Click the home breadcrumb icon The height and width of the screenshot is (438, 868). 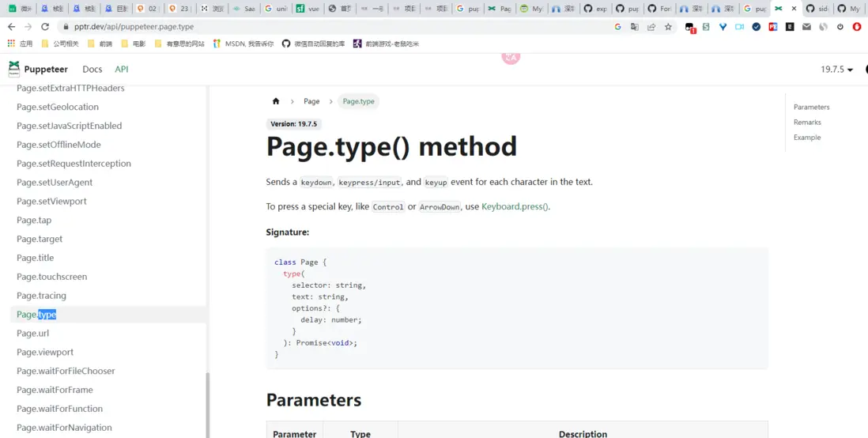click(x=276, y=101)
